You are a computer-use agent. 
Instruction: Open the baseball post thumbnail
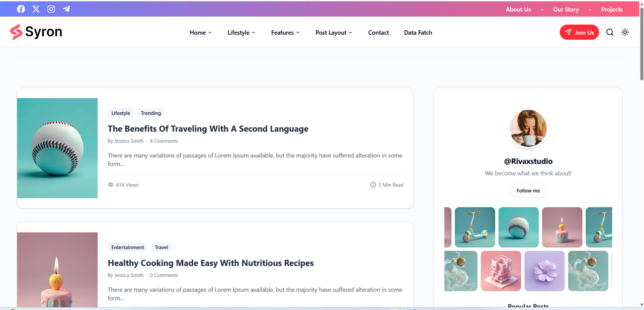(57, 148)
